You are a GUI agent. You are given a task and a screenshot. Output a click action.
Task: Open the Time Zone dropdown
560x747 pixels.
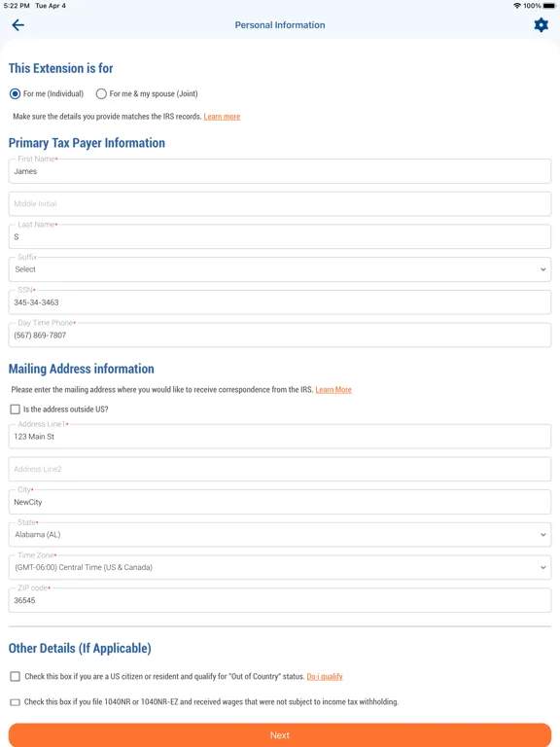280,567
